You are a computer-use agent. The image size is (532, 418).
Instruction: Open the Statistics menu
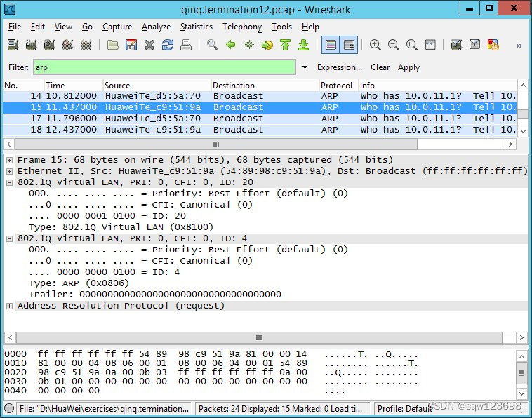pos(196,27)
